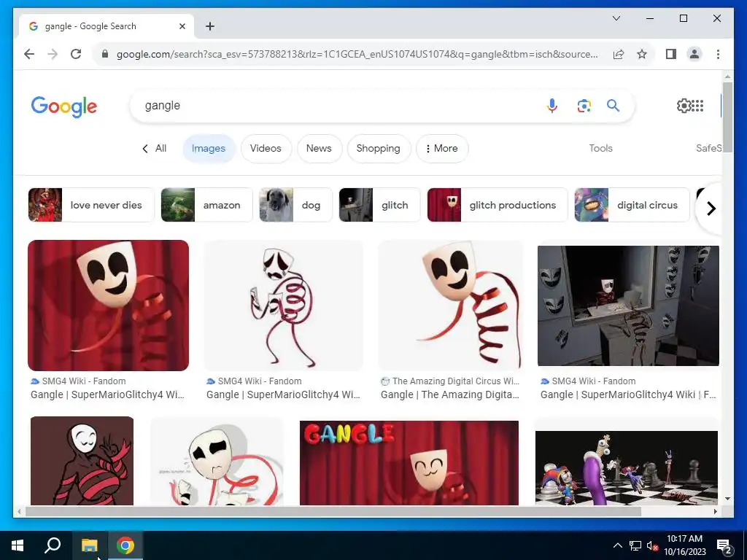Screen dimensions: 747x560
Task: Open sad-mask Gangle dancing sketch image
Action: click(x=284, y=306)
